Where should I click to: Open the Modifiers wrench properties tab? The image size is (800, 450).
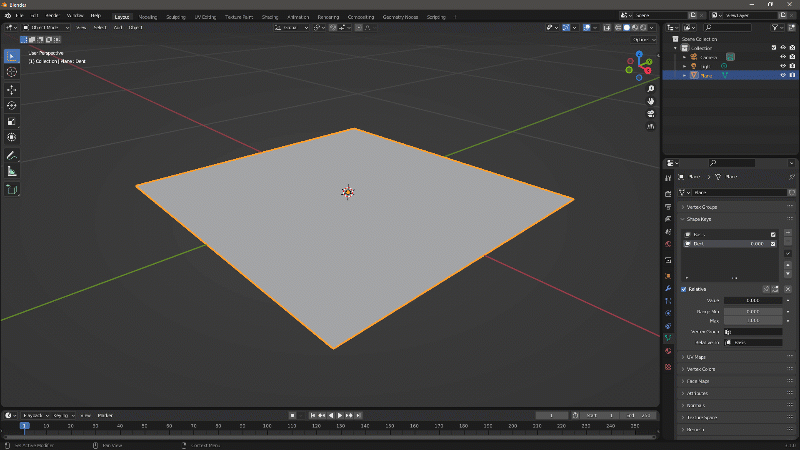pyautogui.click(x=668, y=289)
